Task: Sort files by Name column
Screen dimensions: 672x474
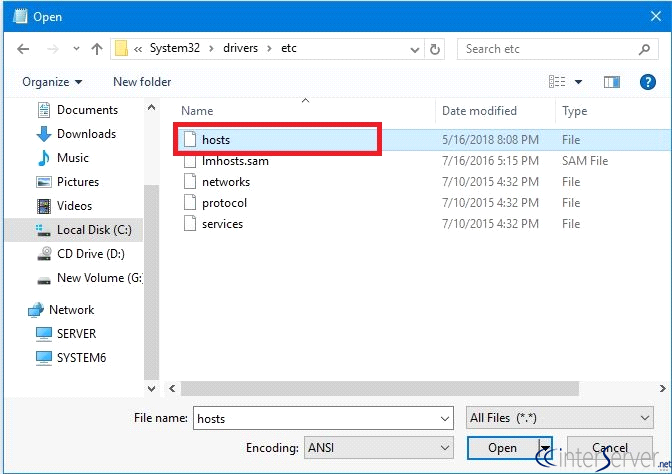Action: pyautogui.click(x=197, y=111)
